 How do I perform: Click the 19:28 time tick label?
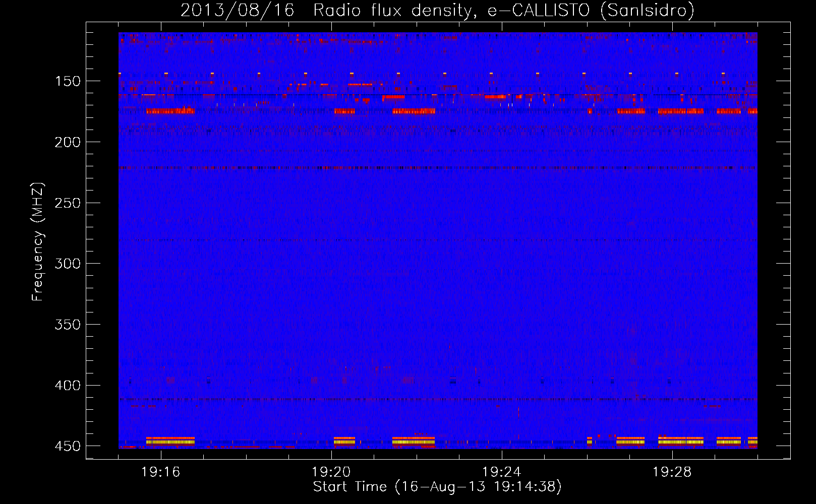(672, 472)
